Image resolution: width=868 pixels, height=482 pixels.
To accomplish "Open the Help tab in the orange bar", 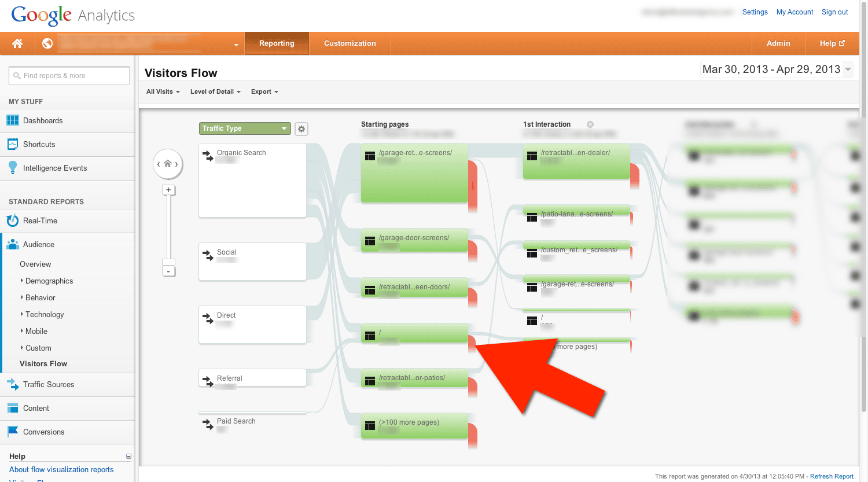I will point(832,43).
